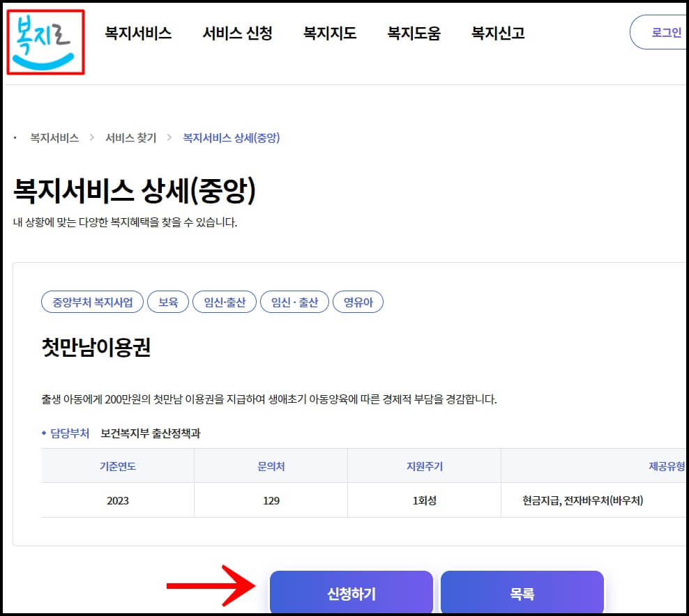The width and height of the screenshot is (689, 616).
Task: Open the 복지지도 navigation item
Action: tap(329, 32)
